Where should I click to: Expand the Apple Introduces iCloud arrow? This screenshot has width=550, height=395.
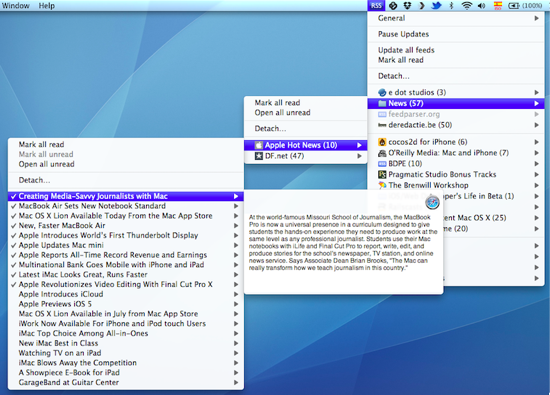click(236, 294)
